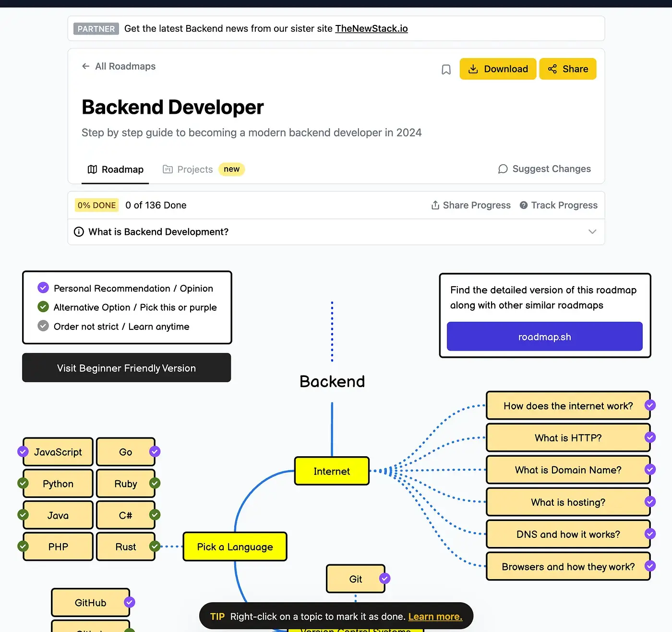Click the Track Progress icon
The image size is (672, 632).
pos(523,205)
